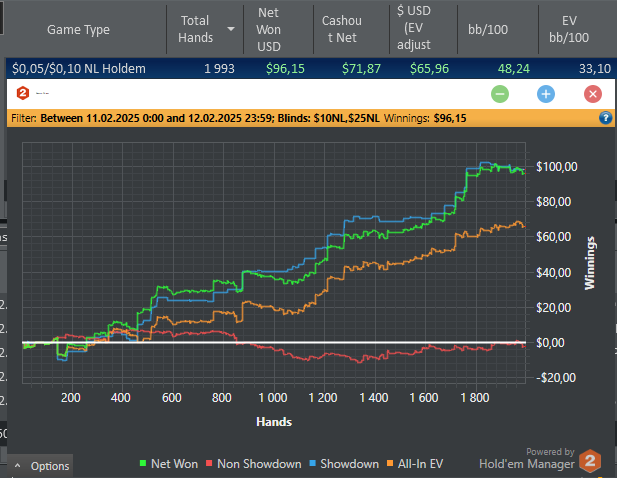Toggle the Non Showdown legend series
The image size is (617, 478).
click(253, 464)
